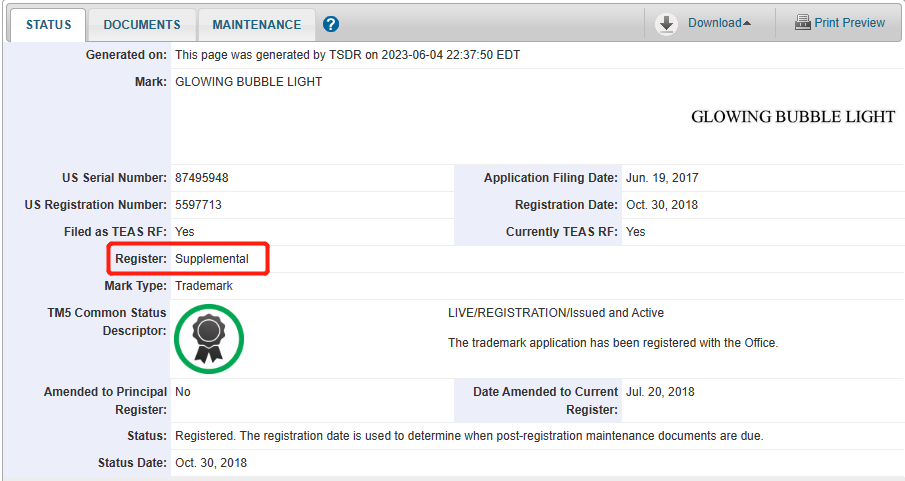
Task: Click the mark image GLOWING BUBBLE LIGHT
Action: point(792,117)
